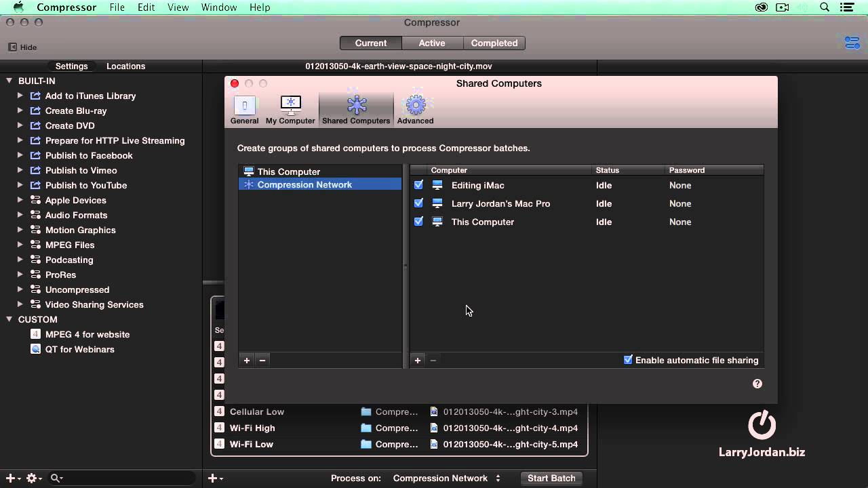This screenshot has width=868, height=488.
Task: Expand the Add to iTunes Library group
Action: [x=20, y=96]
